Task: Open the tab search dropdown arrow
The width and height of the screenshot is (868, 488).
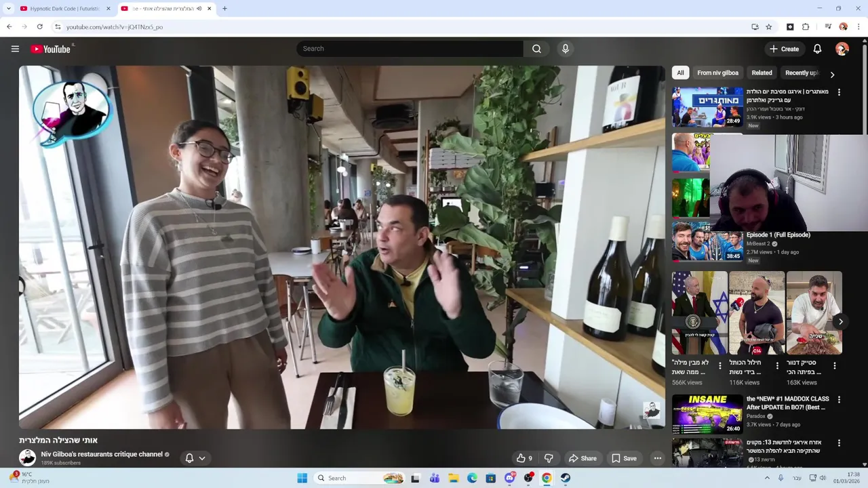Action: coord(9,9)
